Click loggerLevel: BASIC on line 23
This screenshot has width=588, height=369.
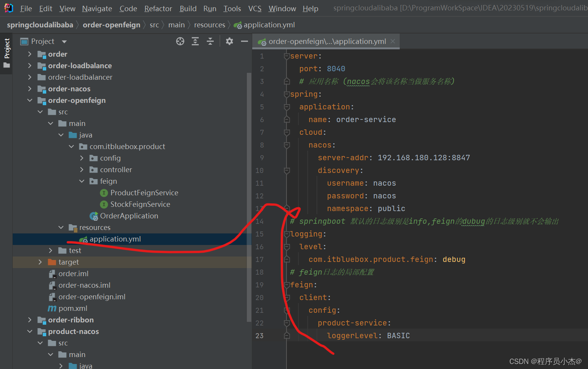[368, 335]
